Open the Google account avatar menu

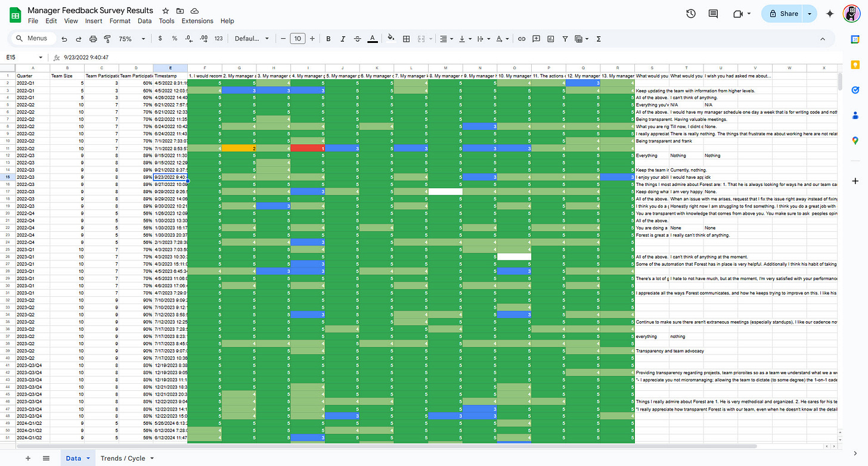click(851, 14)
